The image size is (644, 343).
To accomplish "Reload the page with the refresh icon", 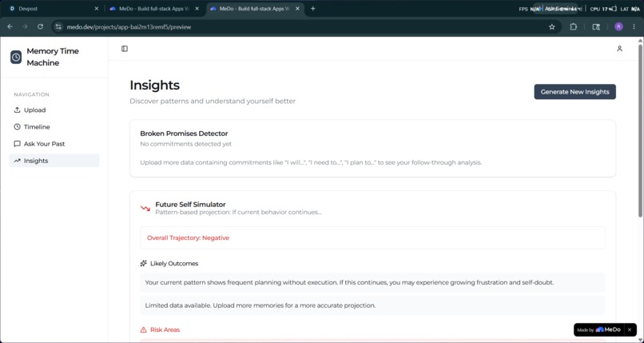I will tap(40, 26).
